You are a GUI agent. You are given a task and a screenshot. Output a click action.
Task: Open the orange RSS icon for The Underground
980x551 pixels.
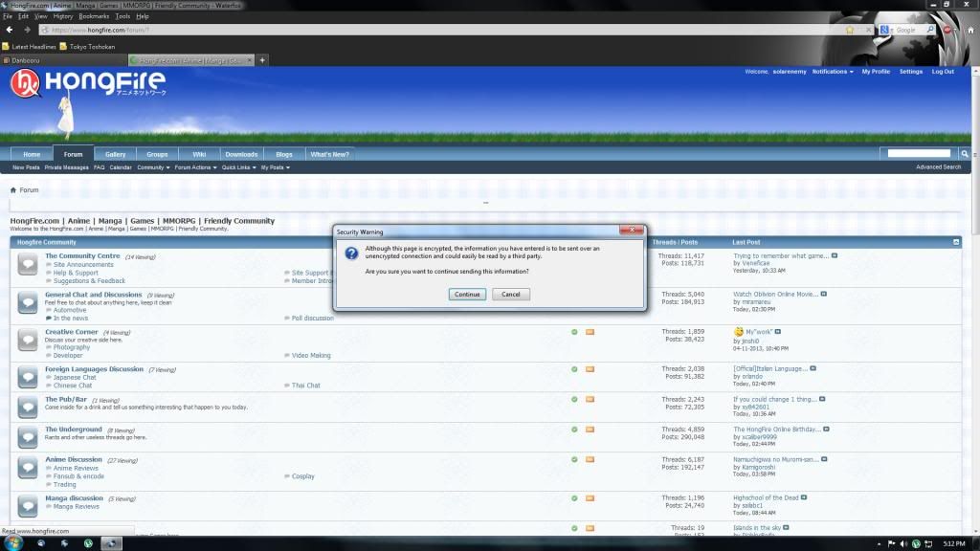tap(590, 430)
